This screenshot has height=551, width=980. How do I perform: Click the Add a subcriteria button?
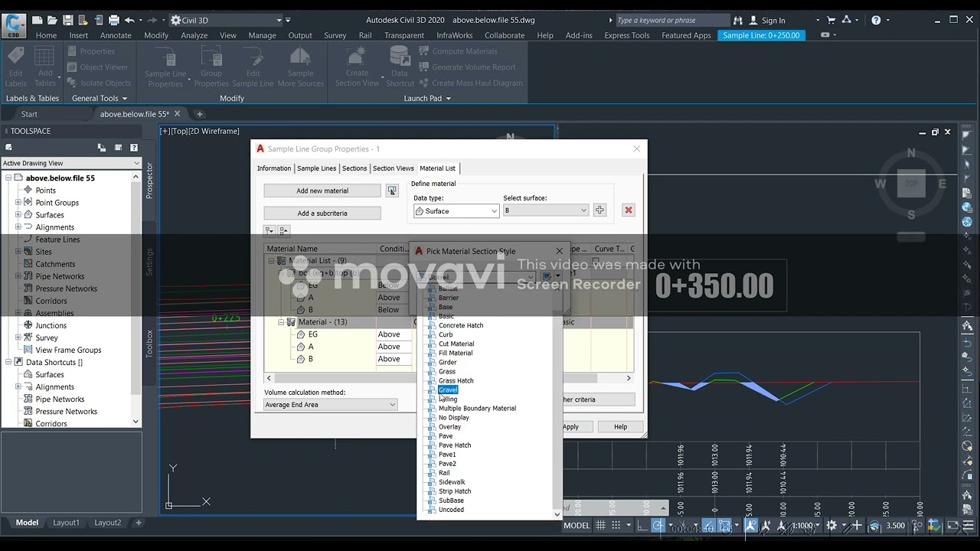(322, 214)
